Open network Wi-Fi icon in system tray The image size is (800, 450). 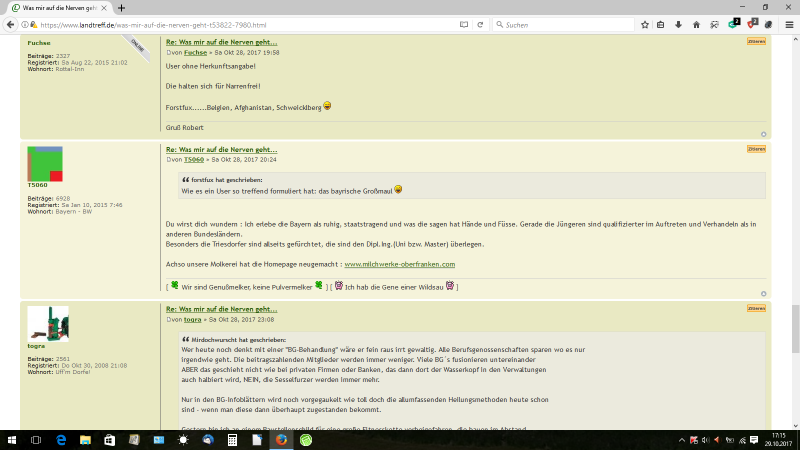pyautogui.click(x=742, y=440)
